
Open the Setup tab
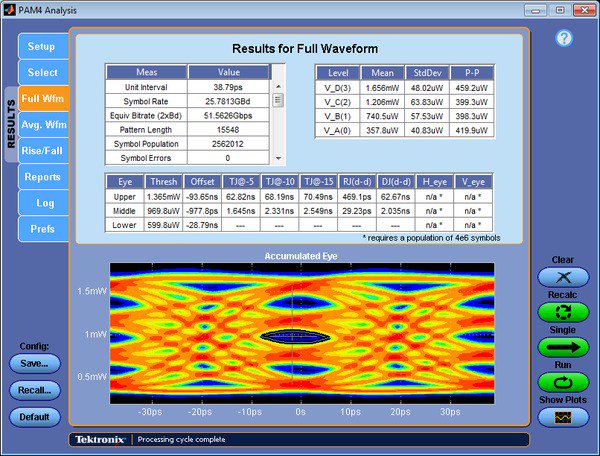point(41,47)
